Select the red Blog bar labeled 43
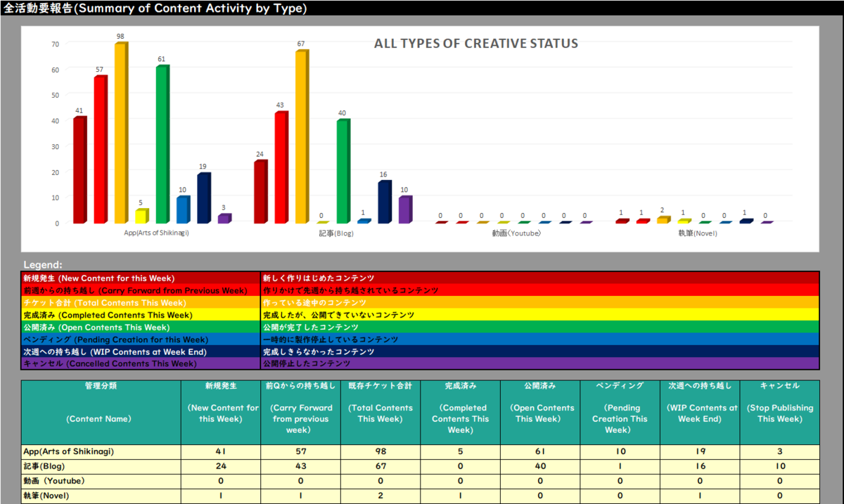The width and height of the screenshot is (844, 504). [x=281, y=167]
